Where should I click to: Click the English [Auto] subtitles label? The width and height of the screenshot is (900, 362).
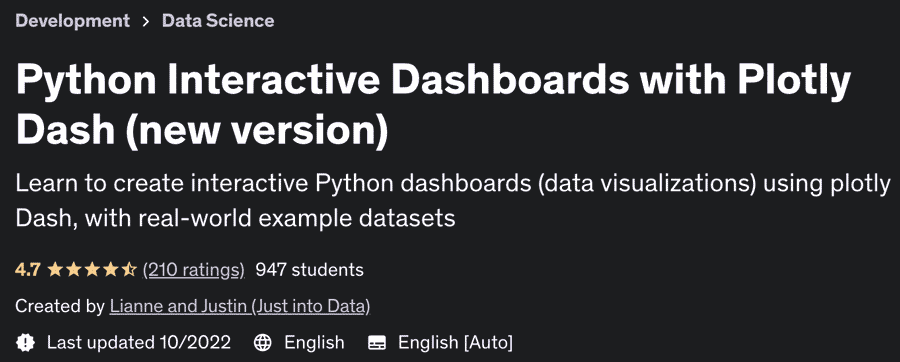(x=456, y=342)
